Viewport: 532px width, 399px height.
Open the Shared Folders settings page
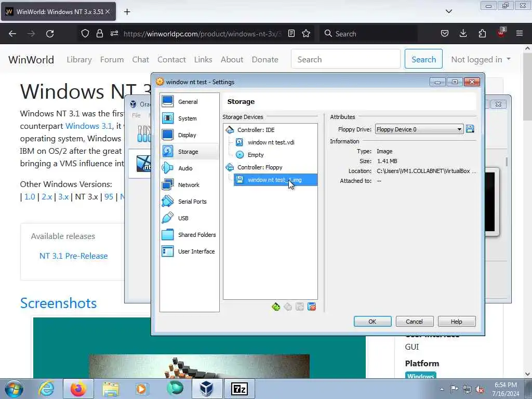pos(189,234)
